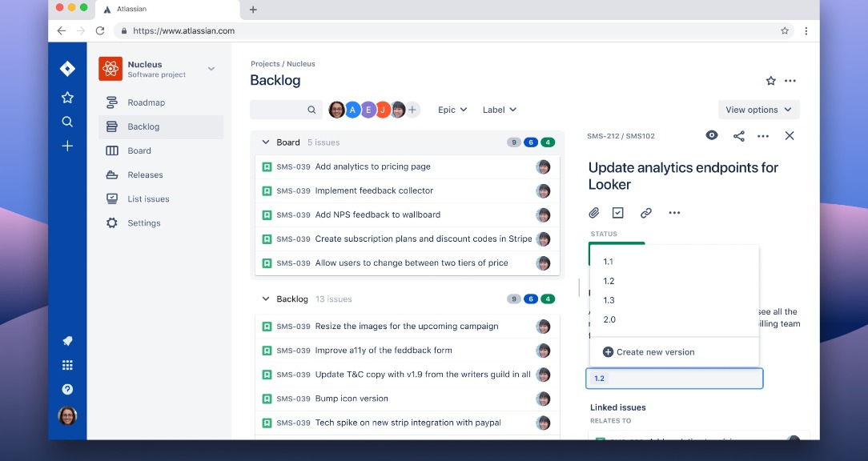The height and width of the screenshot is (461, 868).
Task: Click the plus icon to create an issue
Action: pos(67,146)
